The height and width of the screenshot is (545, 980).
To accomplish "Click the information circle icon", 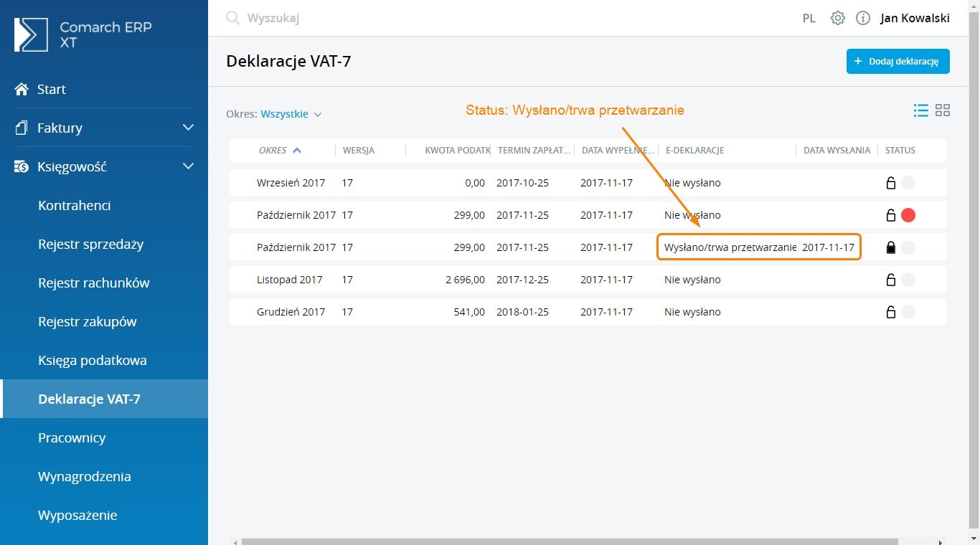I will (863, 18).
